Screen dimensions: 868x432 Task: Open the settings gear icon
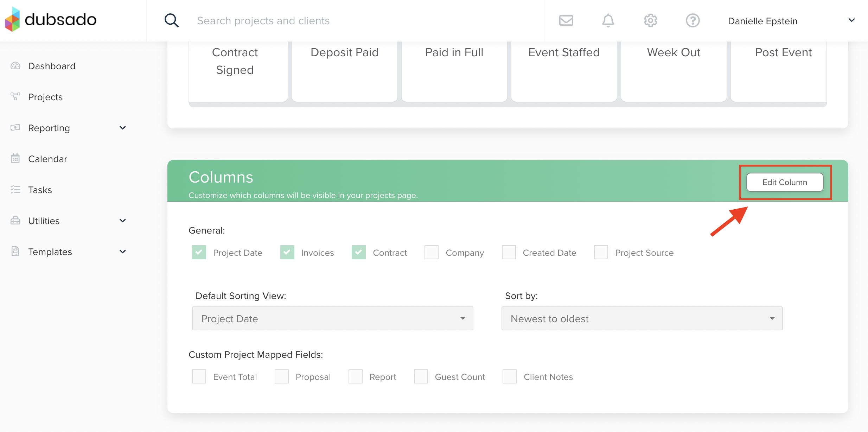[x=650, y=20]
